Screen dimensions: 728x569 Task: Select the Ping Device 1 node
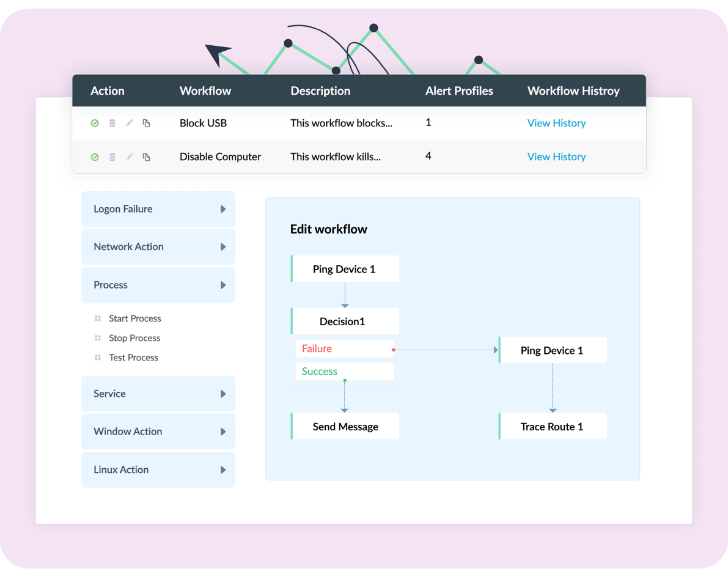click(344, 268)
